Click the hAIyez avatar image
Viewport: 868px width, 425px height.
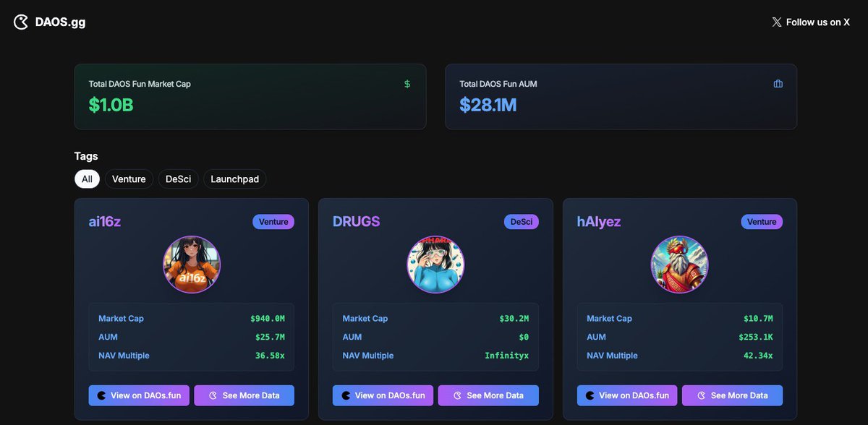pyautogui.click(x=679, y=265)
